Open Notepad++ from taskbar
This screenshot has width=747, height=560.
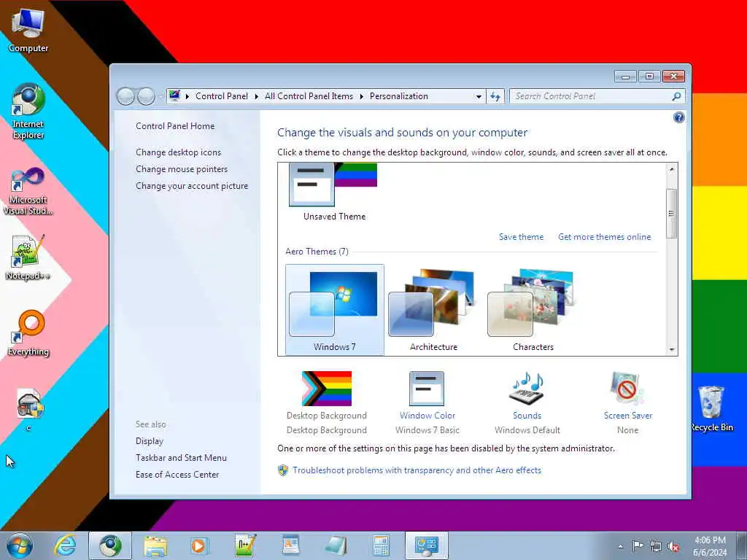(x=245, y=545)
